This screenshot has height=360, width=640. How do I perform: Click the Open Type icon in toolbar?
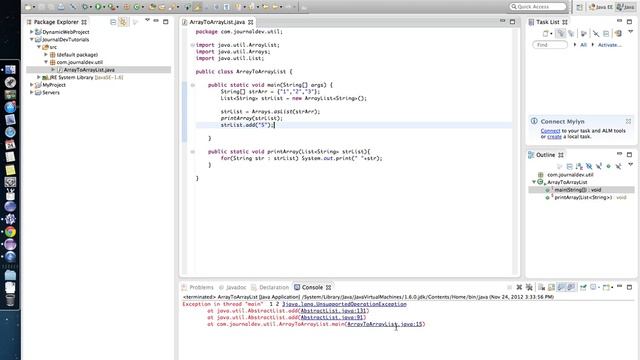[152, 7]
